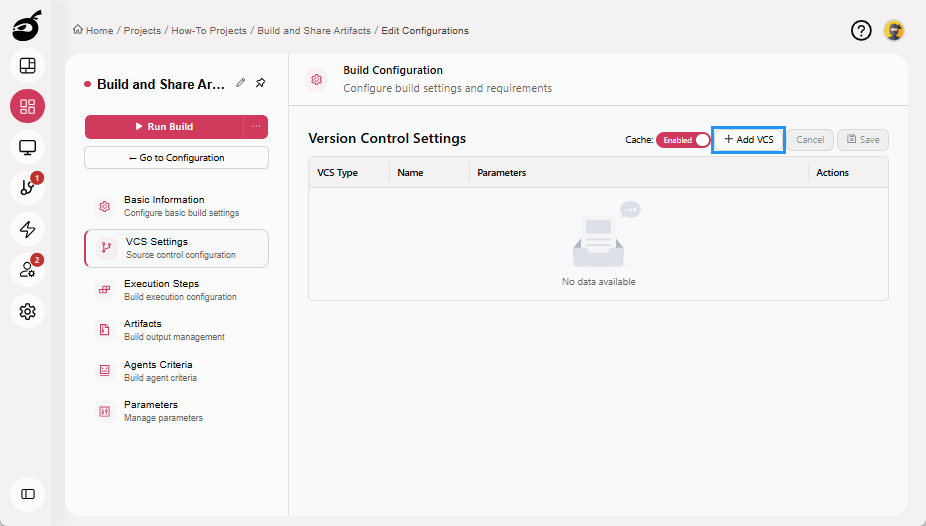Select Artifacts section
926x526 pixels.
click(177, 330)
